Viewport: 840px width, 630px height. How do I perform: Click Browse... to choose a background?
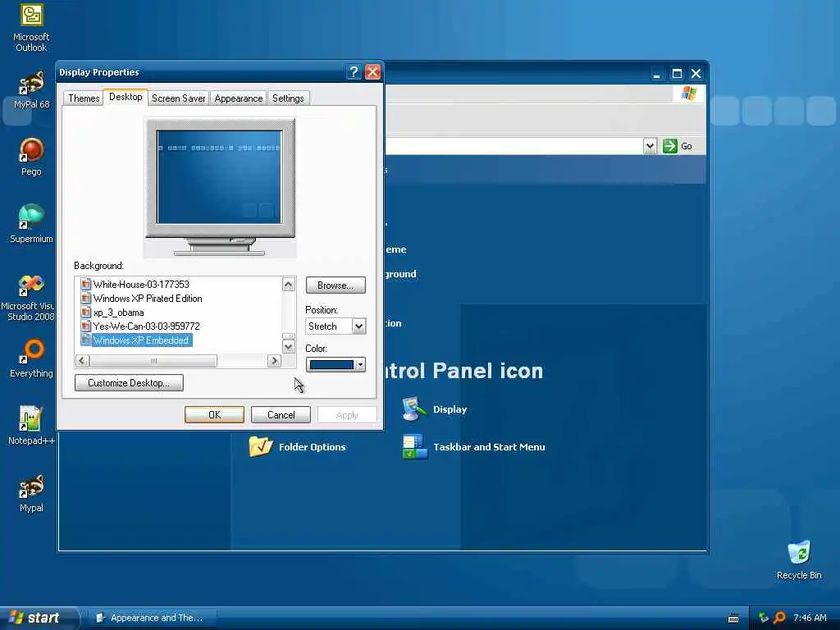(x=336, y=285)
